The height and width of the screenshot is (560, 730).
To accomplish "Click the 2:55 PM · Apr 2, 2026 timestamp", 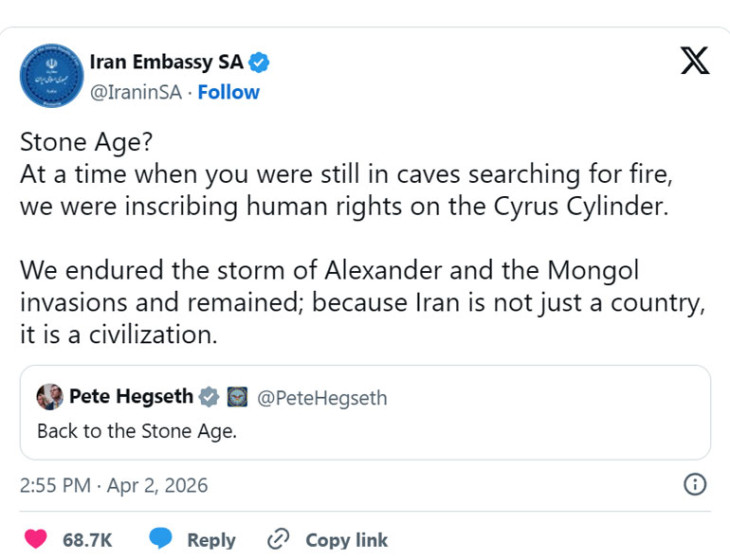I will [114, 486].
